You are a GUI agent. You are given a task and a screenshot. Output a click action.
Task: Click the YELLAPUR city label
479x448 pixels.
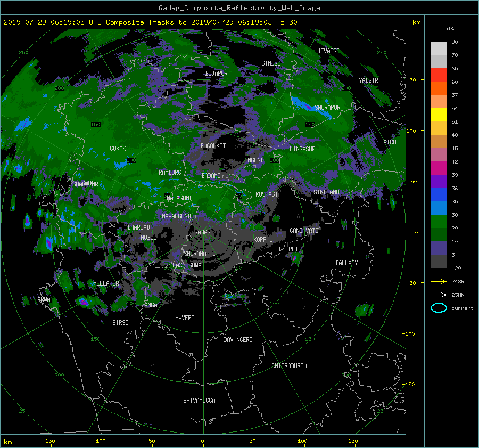tap(106, 283)
